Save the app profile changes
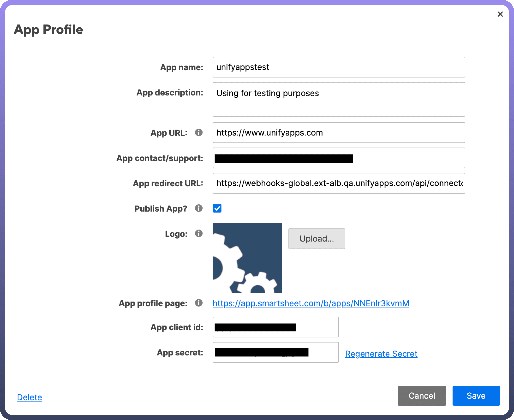The width and height of the screenshot is (514, 420). point(476,396)
